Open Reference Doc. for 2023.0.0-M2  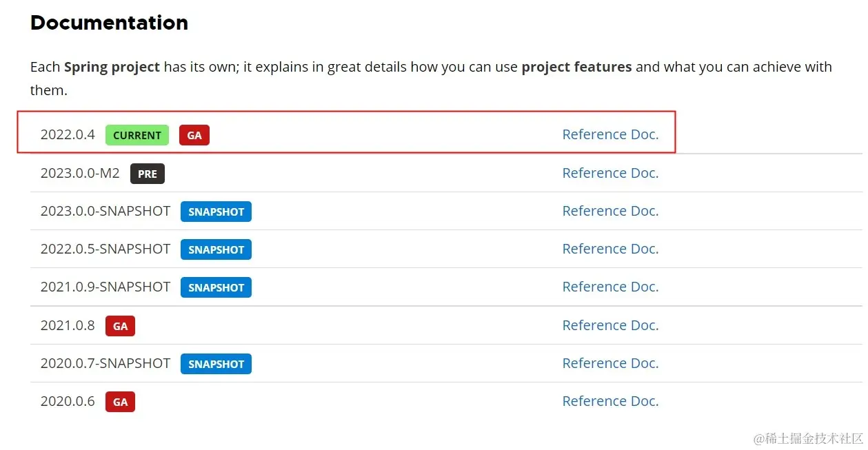[x=610, y=173]
